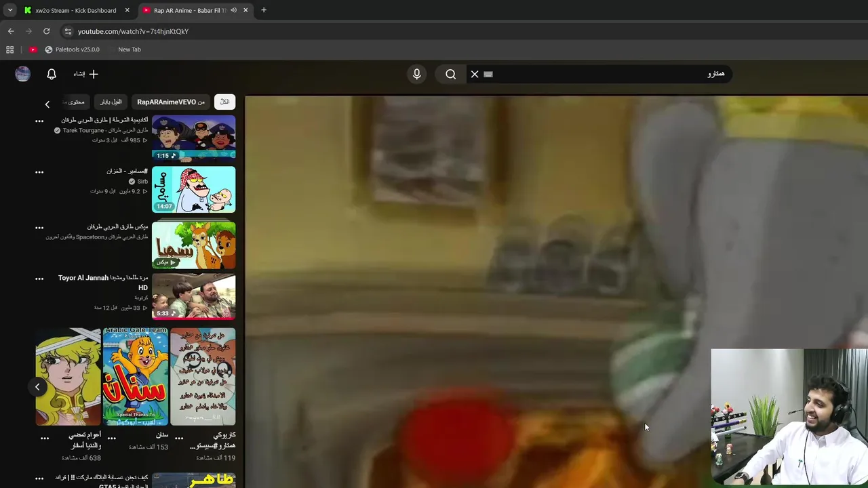Open the أكاديمية الشرطة video title

tap(104, 120)
